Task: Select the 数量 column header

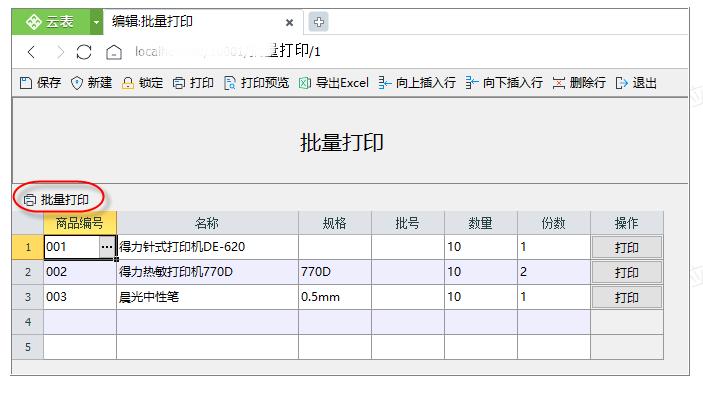Action: [x=481, y=223]
